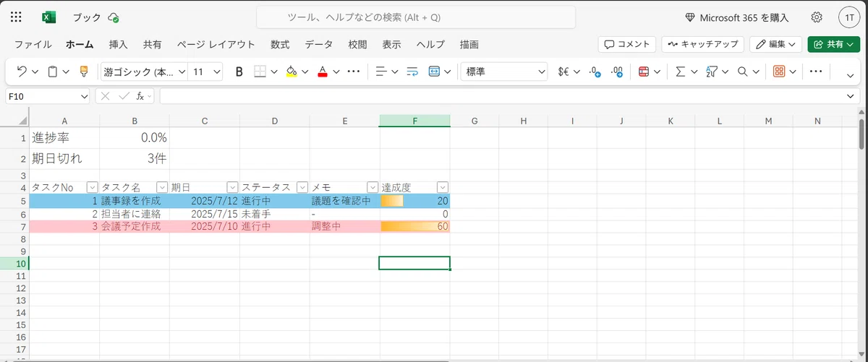Click the conditional formatting table icon
868x362 pixels.
pyautogui.click(x=644, y=72)
